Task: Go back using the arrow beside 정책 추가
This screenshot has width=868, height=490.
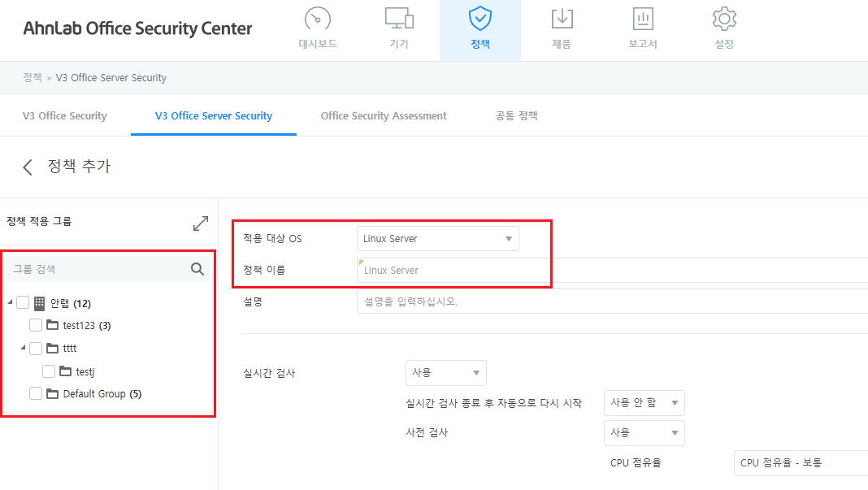Action: point(28,167)
